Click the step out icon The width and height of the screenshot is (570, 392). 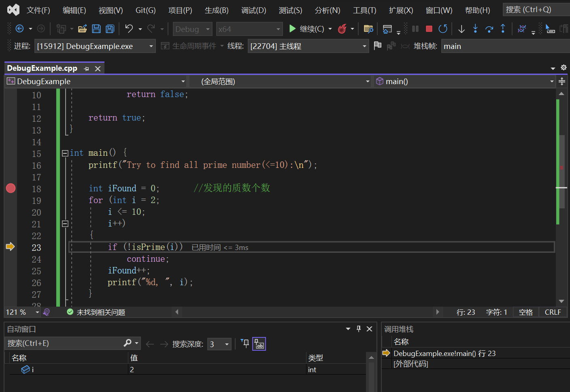(x=503, y=28)
